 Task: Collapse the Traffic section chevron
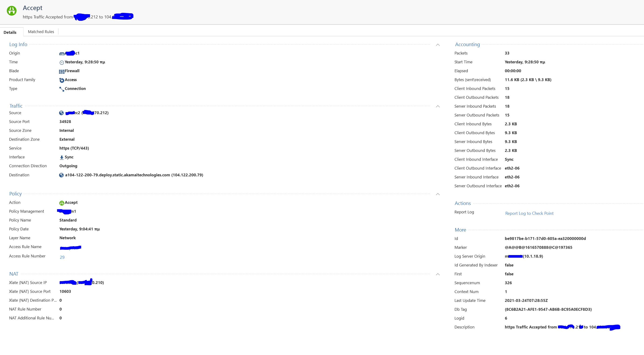point(438,106)
